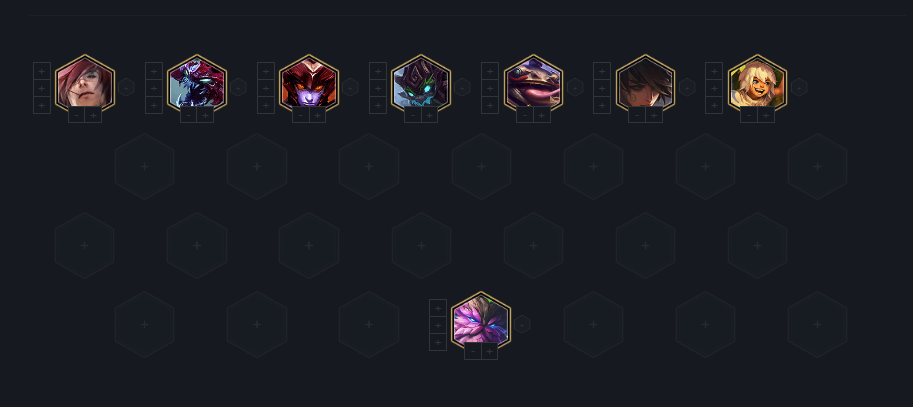
Task: Click small hexagon right of Kindred
Action: [462, 87]
